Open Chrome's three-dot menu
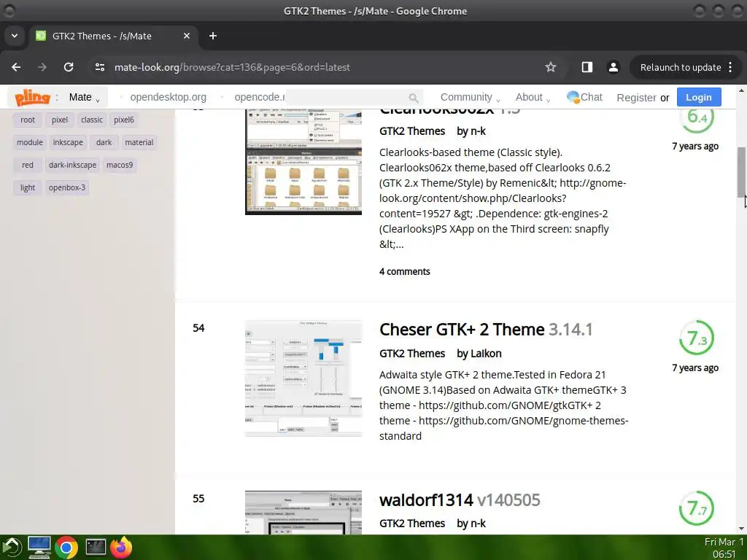 click(730, 67)
